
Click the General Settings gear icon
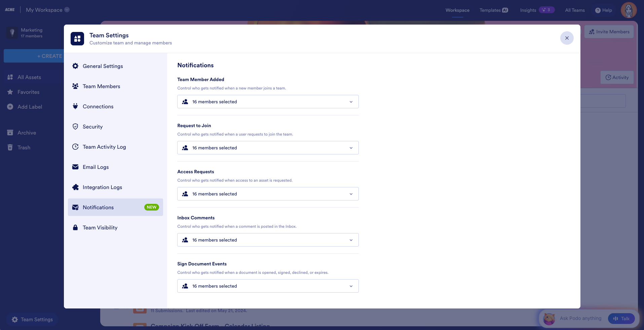(75, 66)
